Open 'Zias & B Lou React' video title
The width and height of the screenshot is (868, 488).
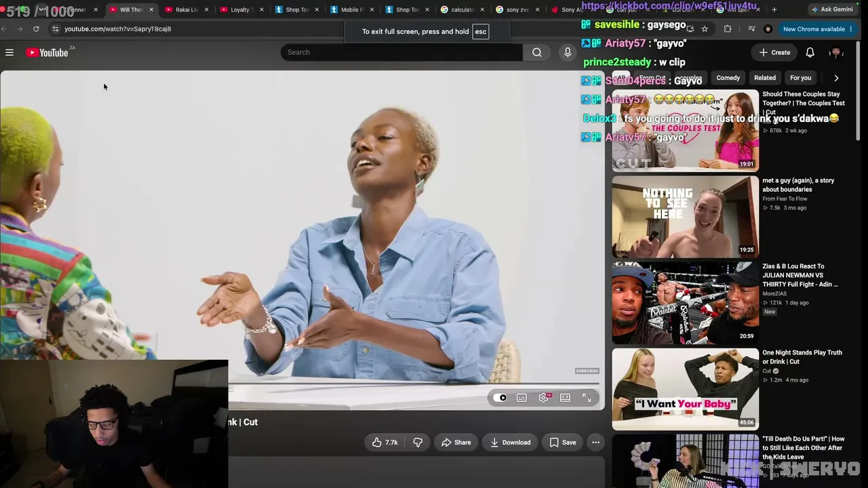click(800, 275)
